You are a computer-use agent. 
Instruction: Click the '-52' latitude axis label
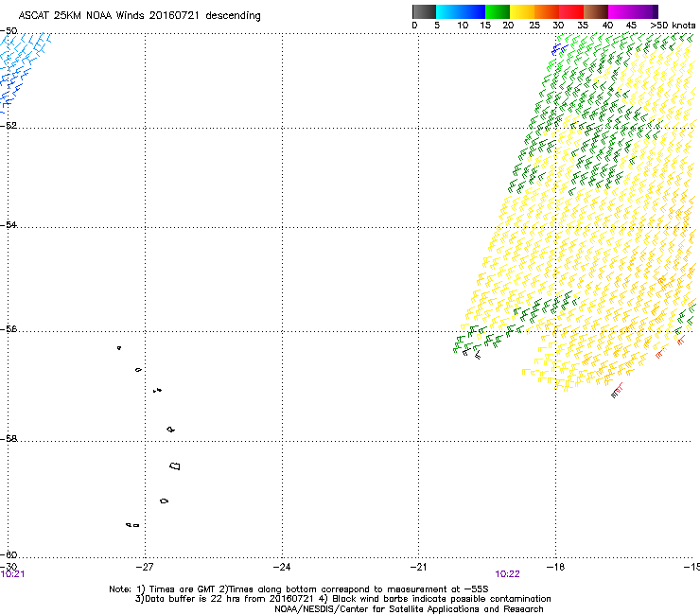pyautogui.click(x=9, y=126)
